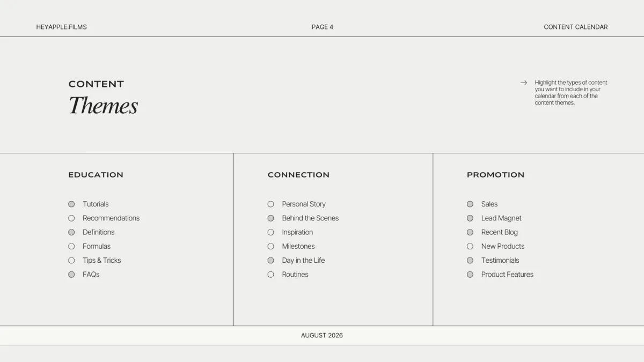Mark the New Products circle
644x362 pixels.
point(470,246)
